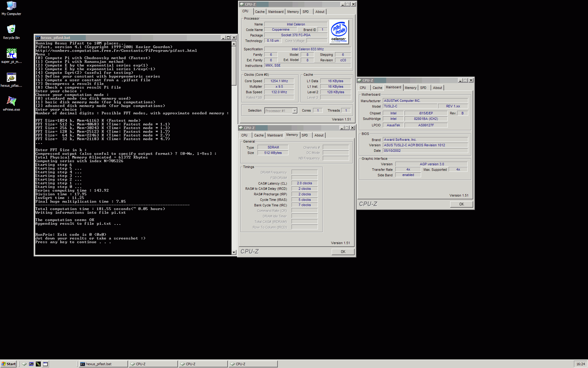The width and height of the screenshot is (588, 368).
Task: Open About tab in top CPU-Z window
Action: tap(320, 12)
